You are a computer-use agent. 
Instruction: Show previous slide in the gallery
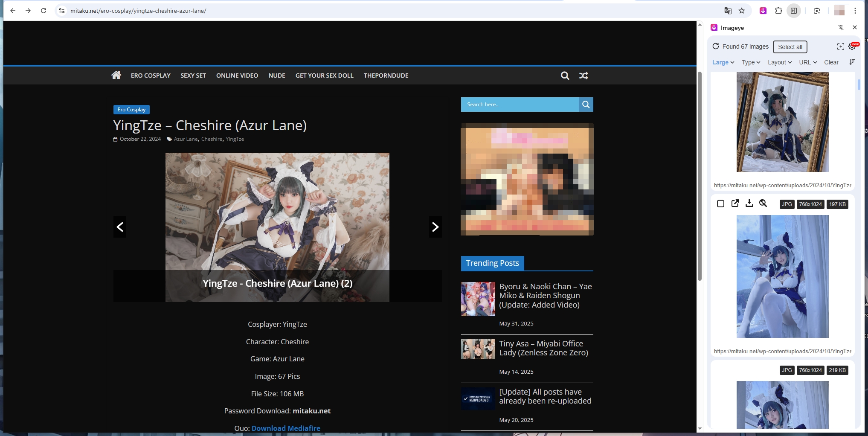pos(120,227)
